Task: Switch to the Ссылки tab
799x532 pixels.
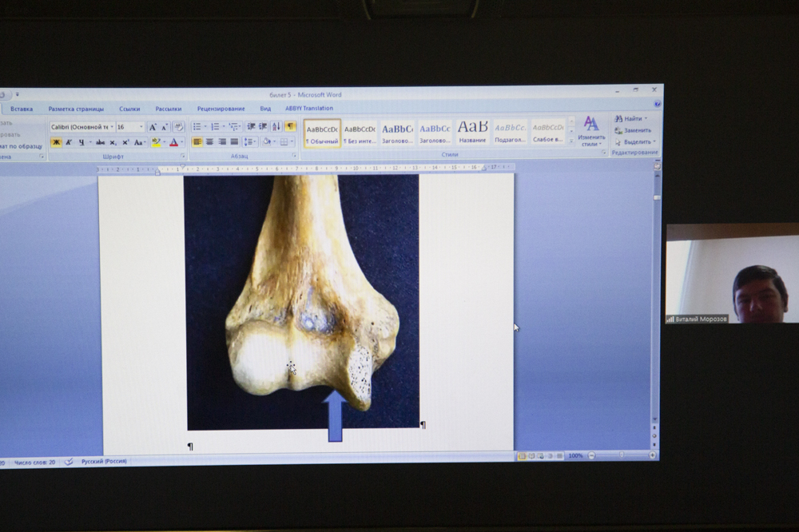Action: coord(129,109)
